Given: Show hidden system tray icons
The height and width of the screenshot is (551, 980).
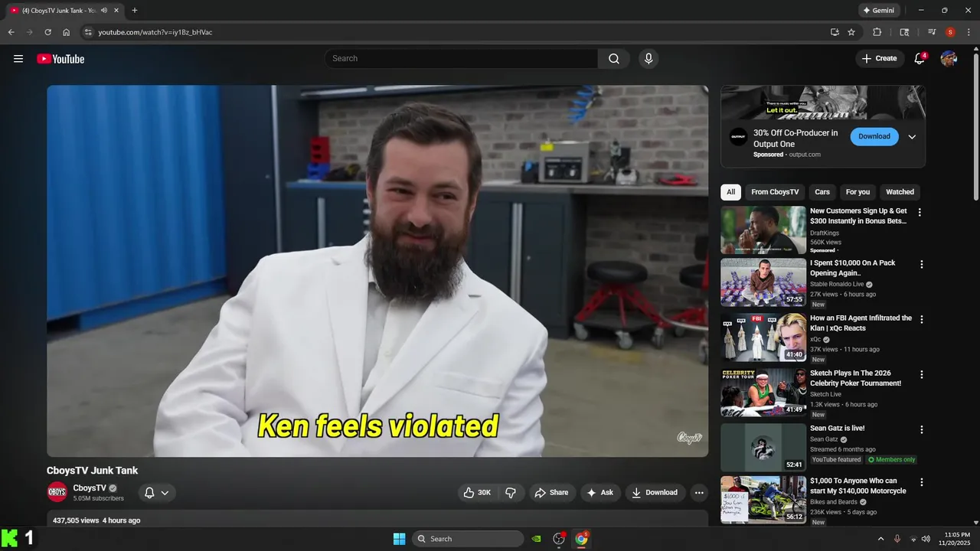Looking at the screenshot, I should pyautogui.click(x=880, y=539).
